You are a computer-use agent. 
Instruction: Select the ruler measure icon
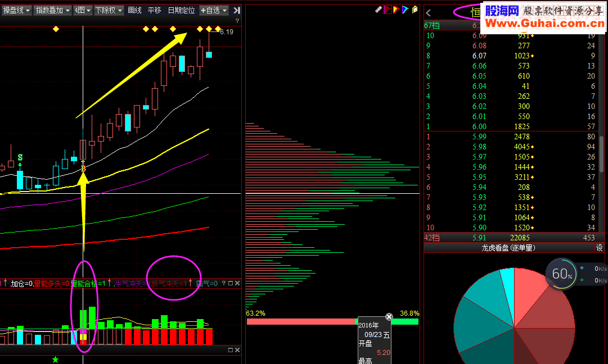tap(379, 10)
